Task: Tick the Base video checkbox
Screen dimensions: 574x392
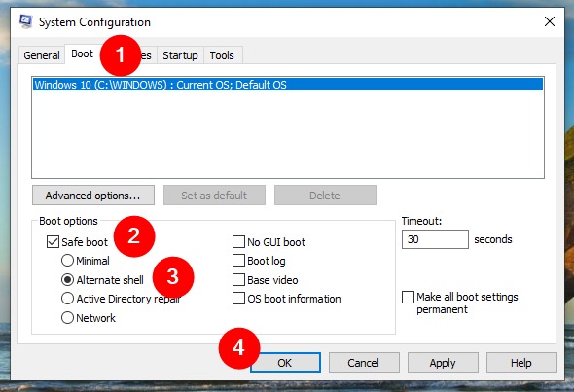Action: click(x=238, y=280)
